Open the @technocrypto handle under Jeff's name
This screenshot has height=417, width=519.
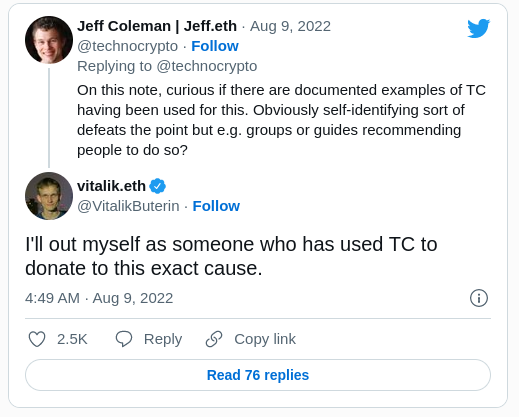[128, 46]
